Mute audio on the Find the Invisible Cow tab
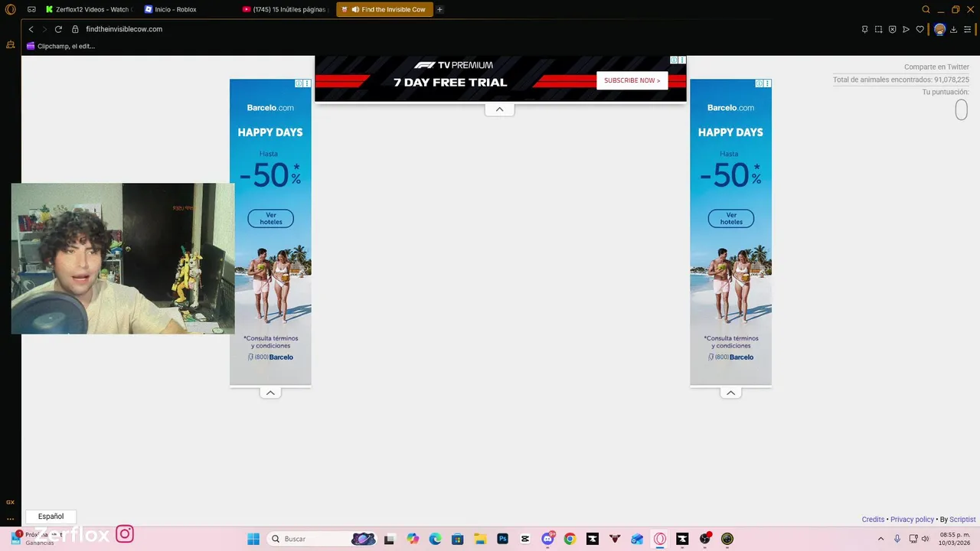 pos(355,9)
